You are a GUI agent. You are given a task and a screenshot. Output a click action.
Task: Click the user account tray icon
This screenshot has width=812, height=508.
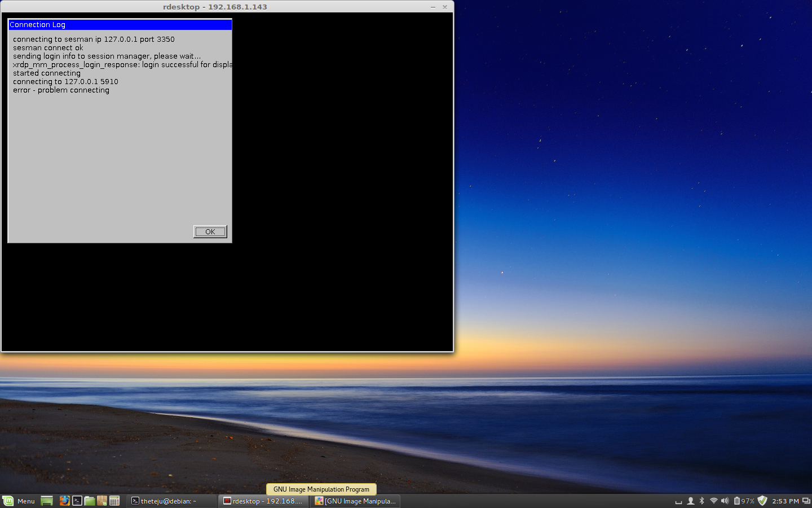691,501
